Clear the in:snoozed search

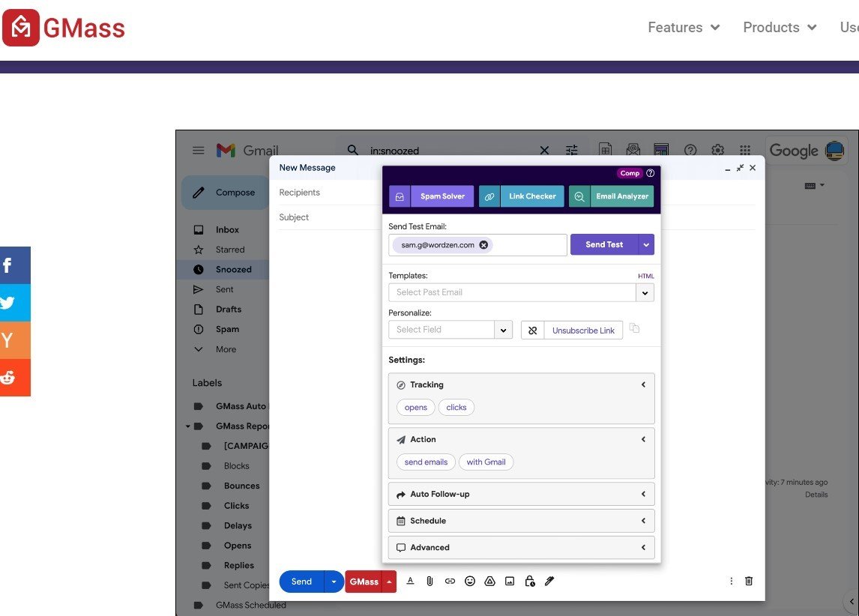(x=544, y=150)
